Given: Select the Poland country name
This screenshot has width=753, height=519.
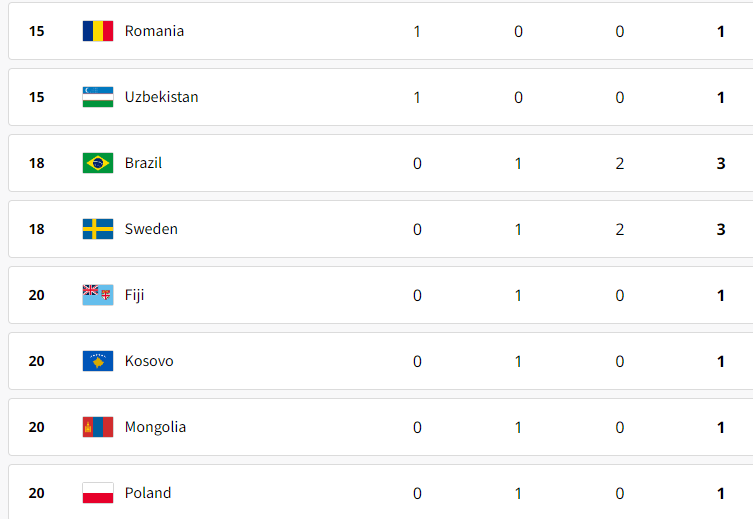Looking at the screenshot, I should click(x=148, y=493).
